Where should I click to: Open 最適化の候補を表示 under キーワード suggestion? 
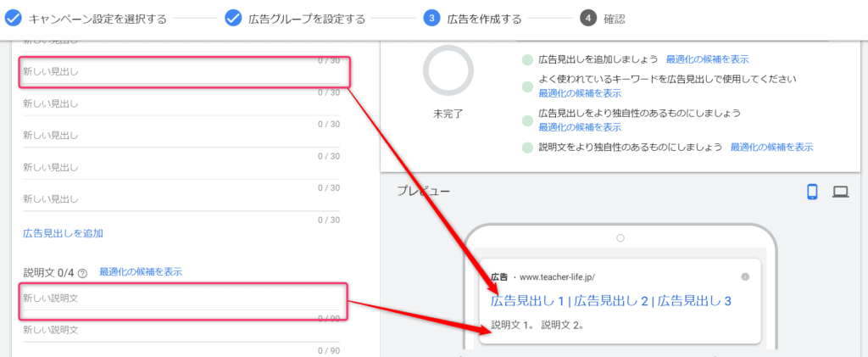click(580, 93)
